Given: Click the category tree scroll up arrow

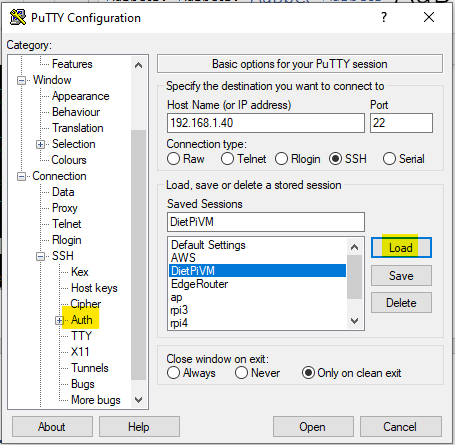Looking at the screenshot, I should pyautogui.click(x=138, y=65).
